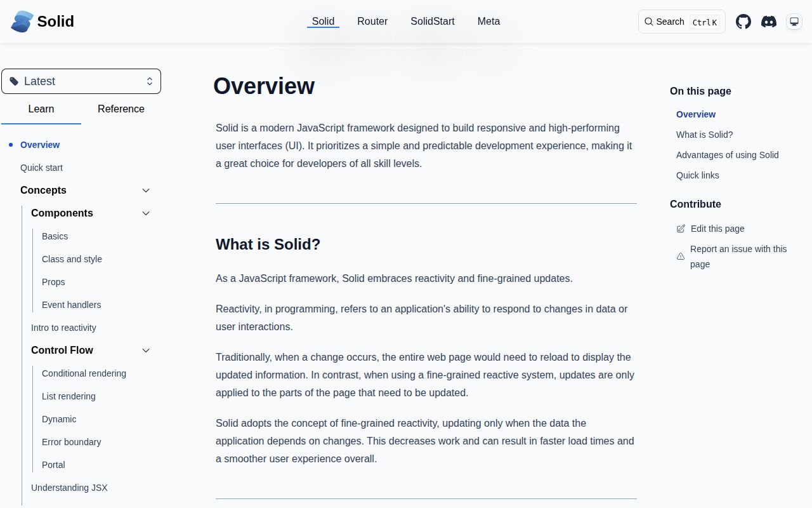Open Class and style in sidebar
The height and width of the screenshot is (508, 812).
click(72, 259)
